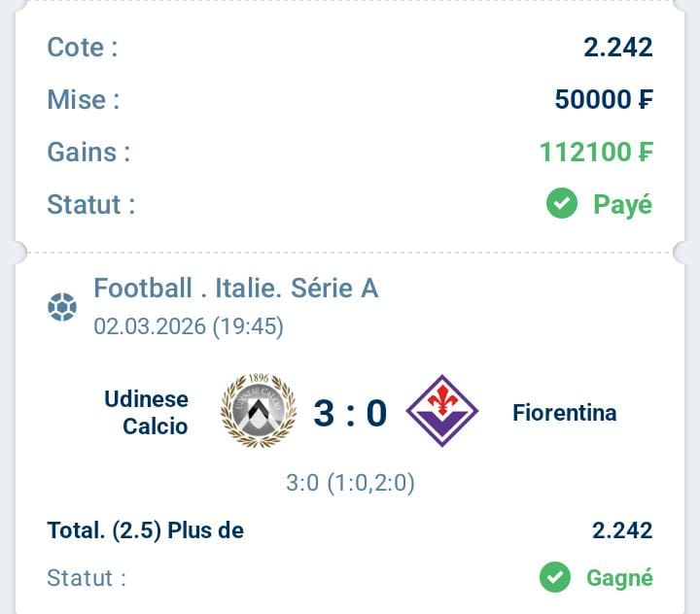
Task: Click the Gains label
Action: click(88, 153)
